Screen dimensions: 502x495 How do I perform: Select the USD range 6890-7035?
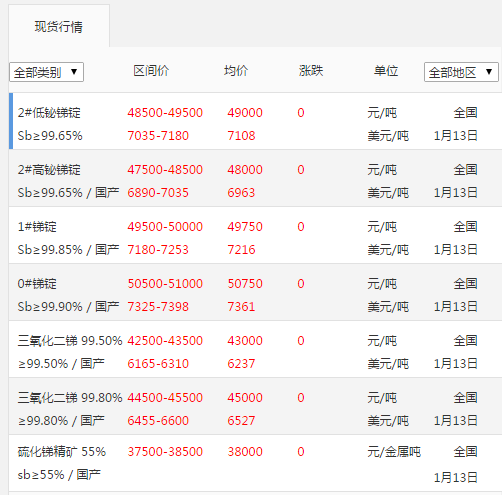[158, 193]
